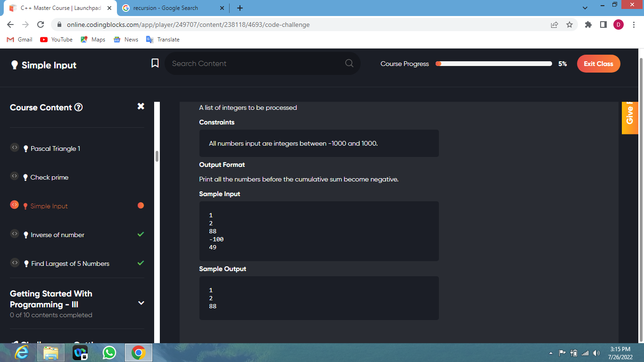Open the YouTube bookmark

57,40
